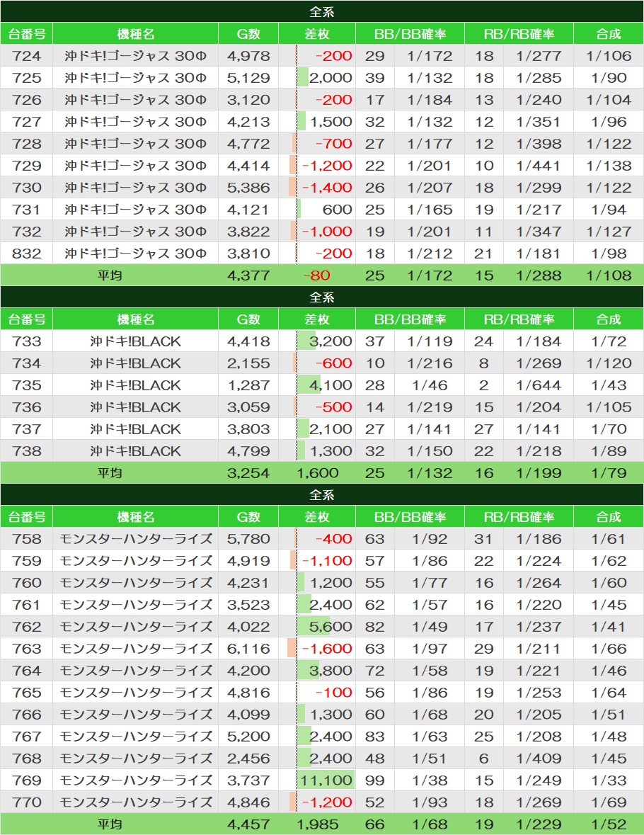
Task: Select machine number 758 cell
Action: tap(27, 539)
